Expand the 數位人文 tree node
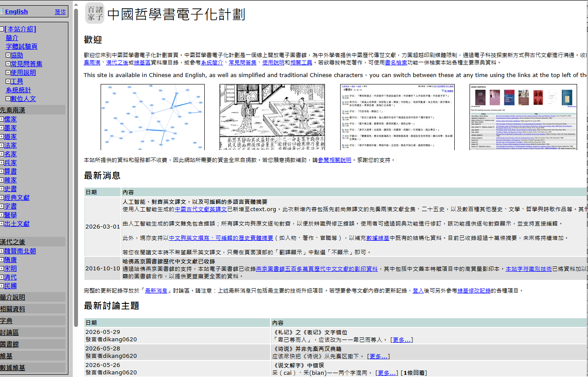The image size is (588, 377). click(8, 99)
